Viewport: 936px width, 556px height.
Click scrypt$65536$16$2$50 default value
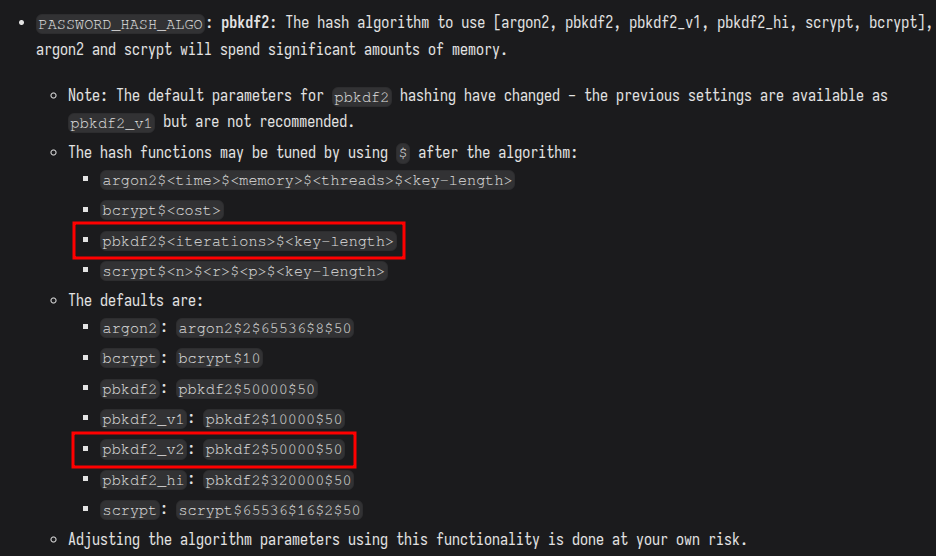click(x=269, y=510)
